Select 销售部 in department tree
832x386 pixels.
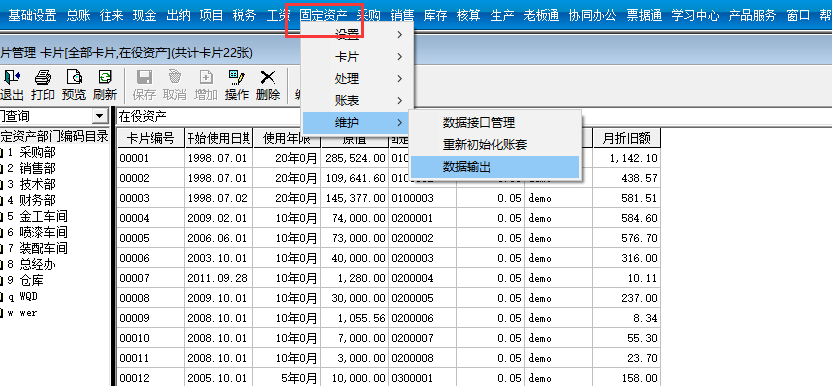pos(37,169)
